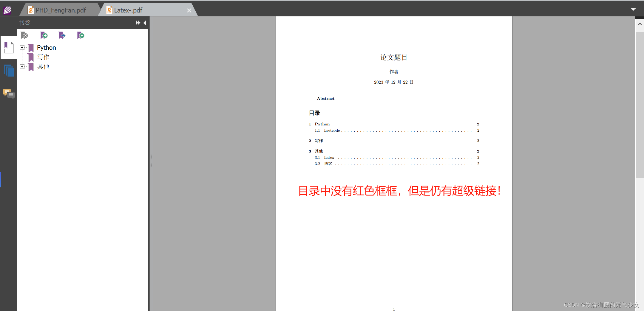This screenshot has width=644, height=311.
Task: Follow the '1.1 Leetcode' contents link
Action: tap(397, 130)
